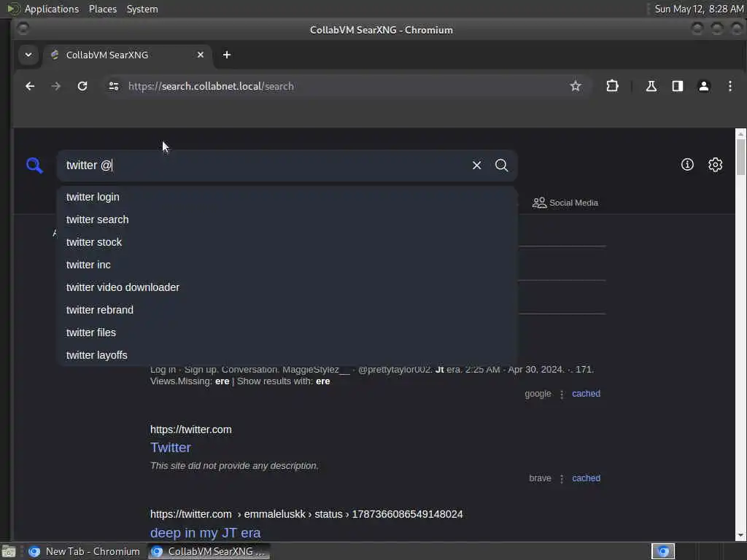Image resolution: width=747 pixels, height=560 pixels.
Task: Open Chrome Labs flask icon
Action: pos(651,86)
